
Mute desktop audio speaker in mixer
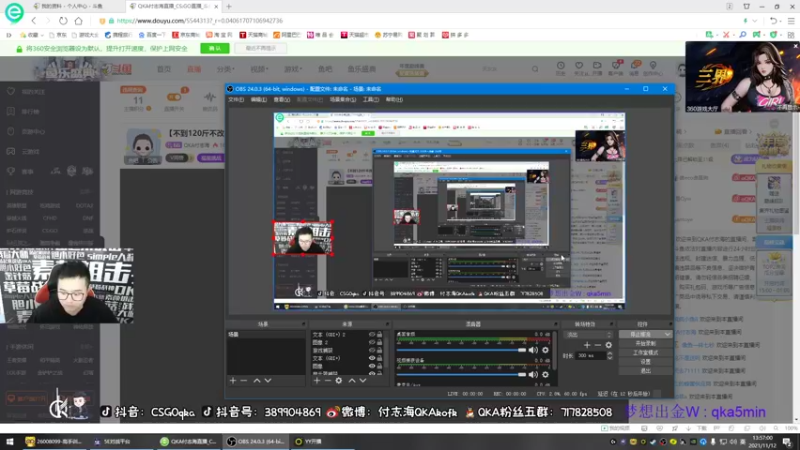533,350
